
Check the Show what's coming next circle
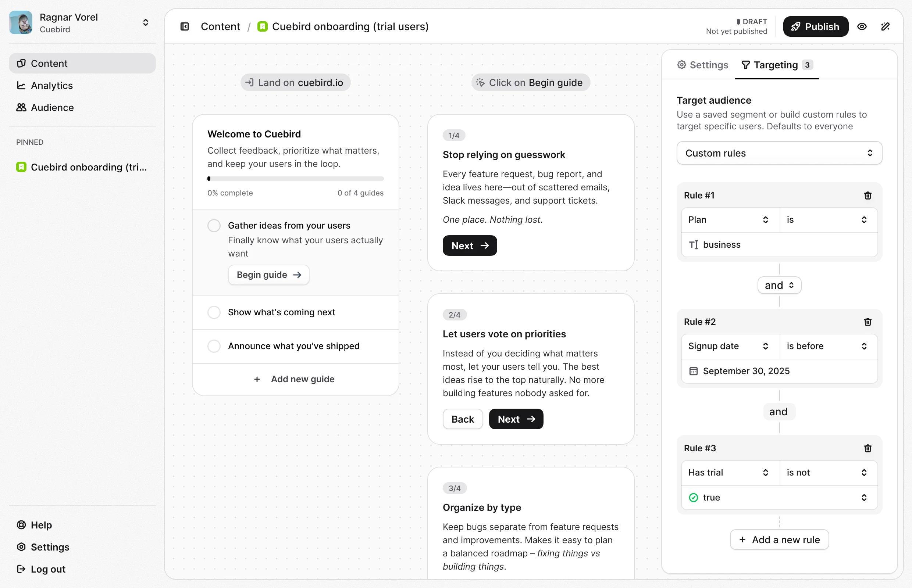tap(214, 312)
